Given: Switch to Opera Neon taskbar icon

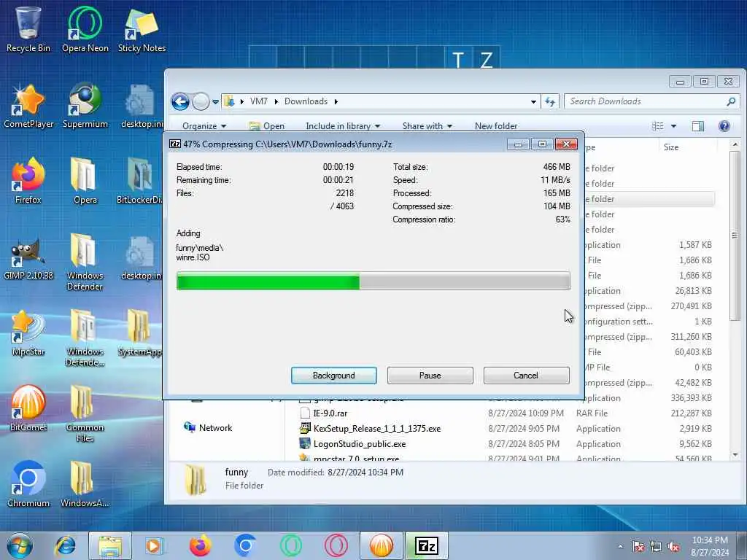Looking at the screenshot, I should pos(290,545).
